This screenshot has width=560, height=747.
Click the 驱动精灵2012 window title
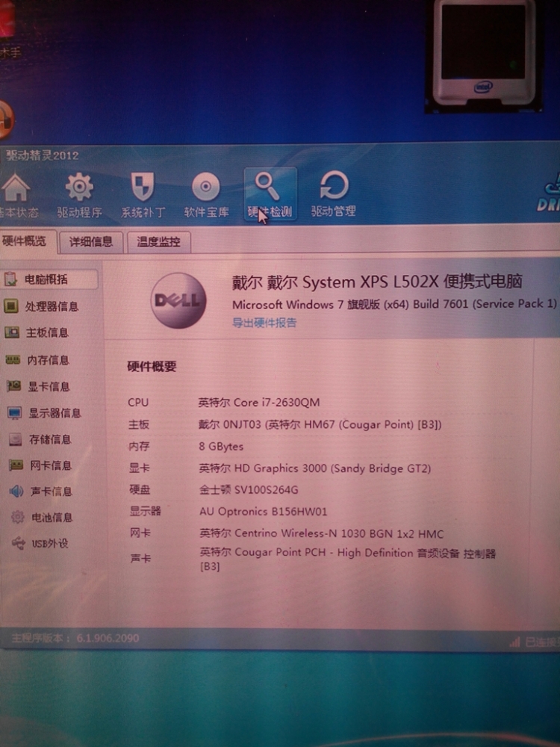tap(43, 155)
